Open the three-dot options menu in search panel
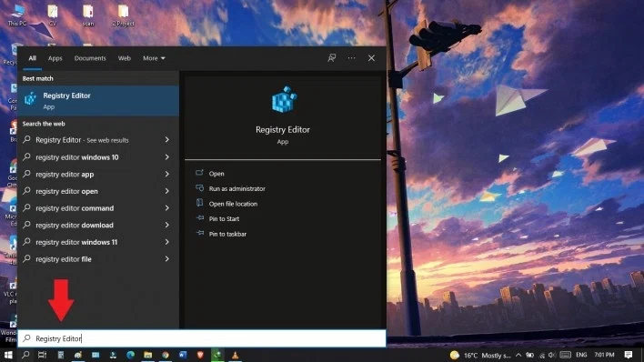This screenshot has height=362, width=644. 352,58
